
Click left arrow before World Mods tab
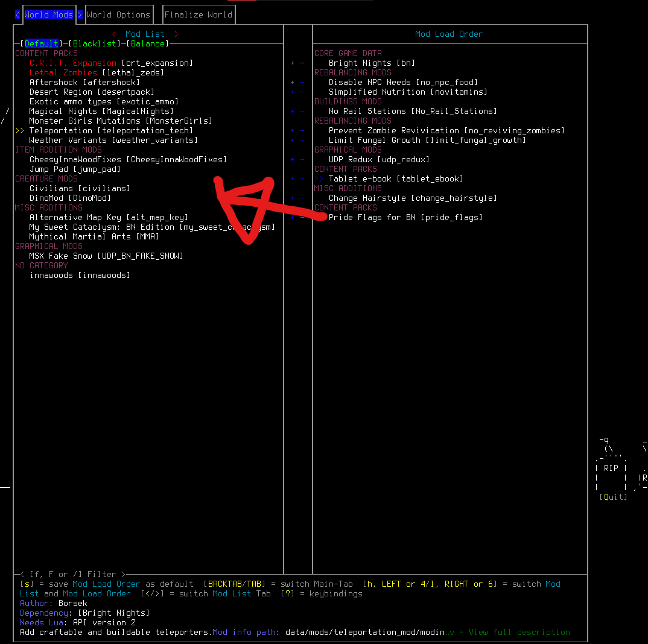point(17,15)
